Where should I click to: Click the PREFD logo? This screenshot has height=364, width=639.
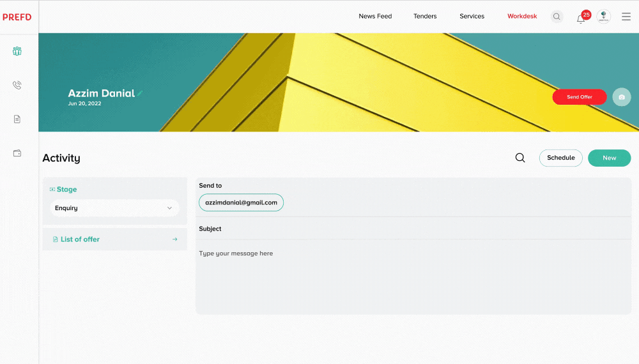[x=17, y=17]
